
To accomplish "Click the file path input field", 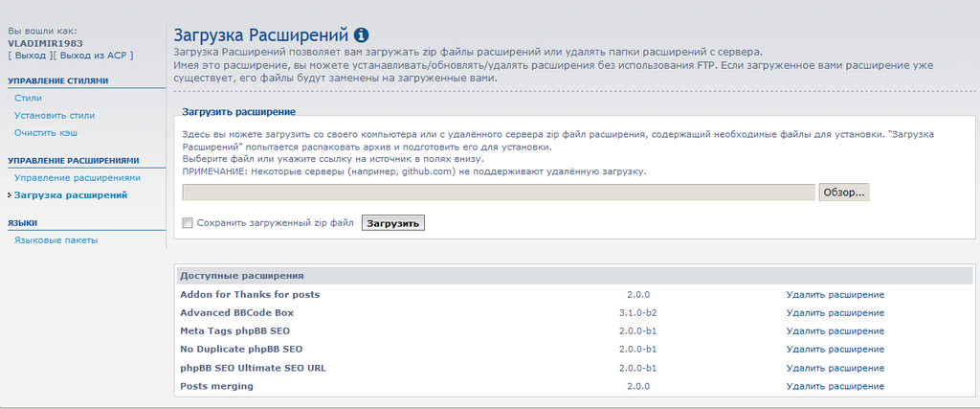I will tap(498, 193).
